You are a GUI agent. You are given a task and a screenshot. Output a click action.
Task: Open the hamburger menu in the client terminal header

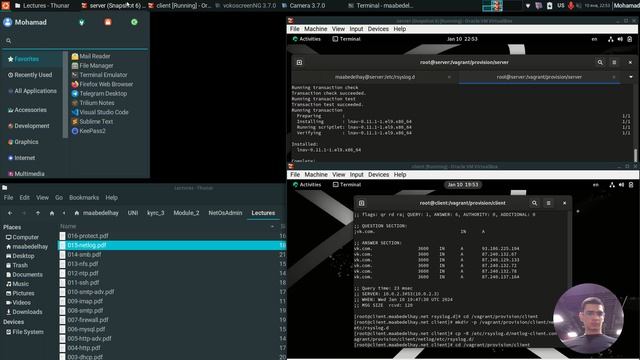coord(549,203)
